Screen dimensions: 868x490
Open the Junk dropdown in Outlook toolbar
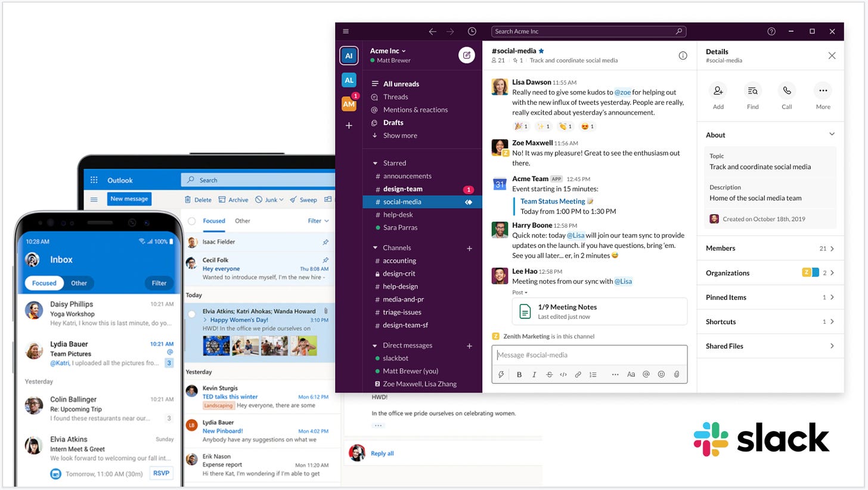[269, 200]
